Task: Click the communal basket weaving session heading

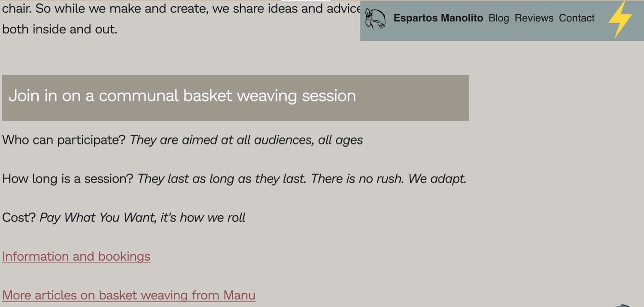Action: pos(182,96)
